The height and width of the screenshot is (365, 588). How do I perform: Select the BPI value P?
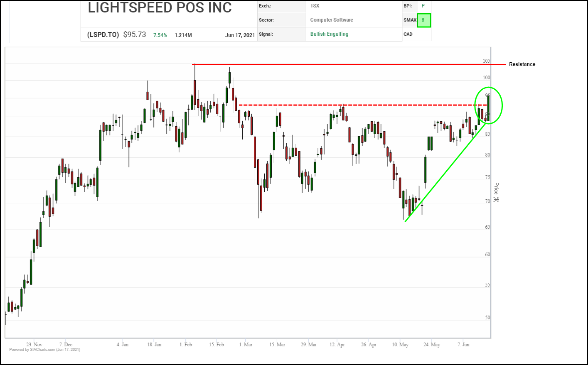(x=423, y=6)
